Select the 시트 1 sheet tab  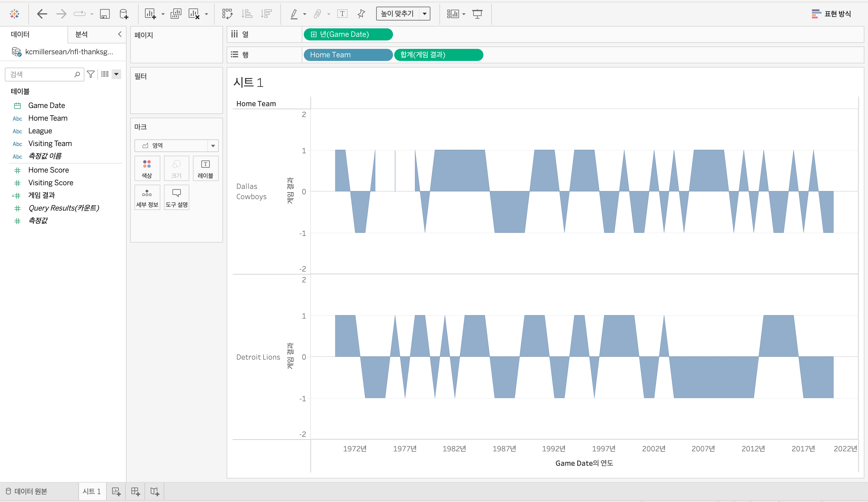click(x=92, y=491)
